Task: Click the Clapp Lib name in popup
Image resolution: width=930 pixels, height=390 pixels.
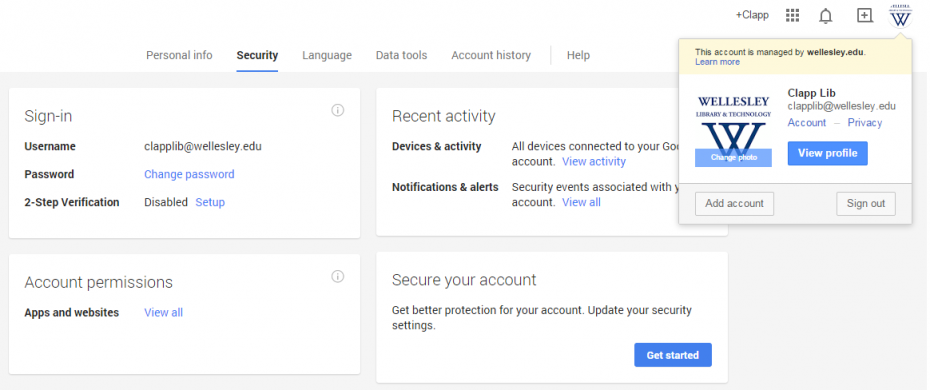Action: (x=811, y=92)
